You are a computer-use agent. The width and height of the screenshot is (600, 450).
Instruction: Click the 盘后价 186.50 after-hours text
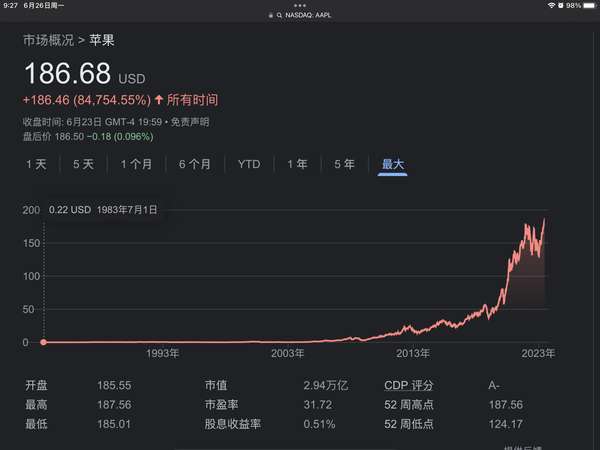pyautogui.click(x=53, y=137)
